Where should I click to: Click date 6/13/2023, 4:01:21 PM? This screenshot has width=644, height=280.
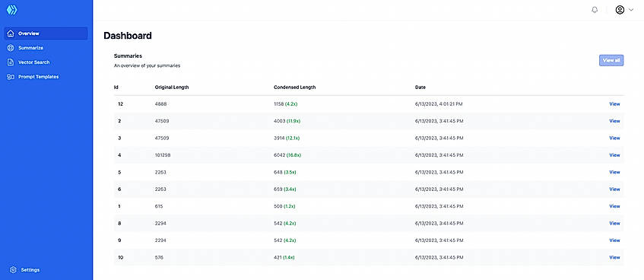tap(439, 104)
